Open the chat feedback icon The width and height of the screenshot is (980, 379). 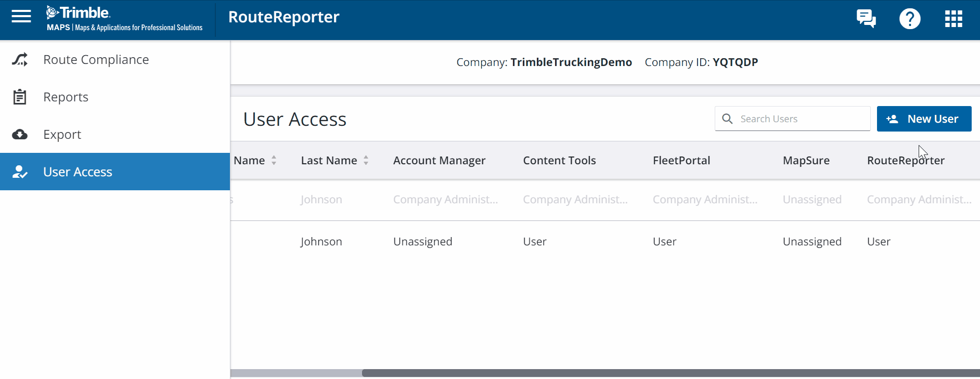tap(866, 19)
